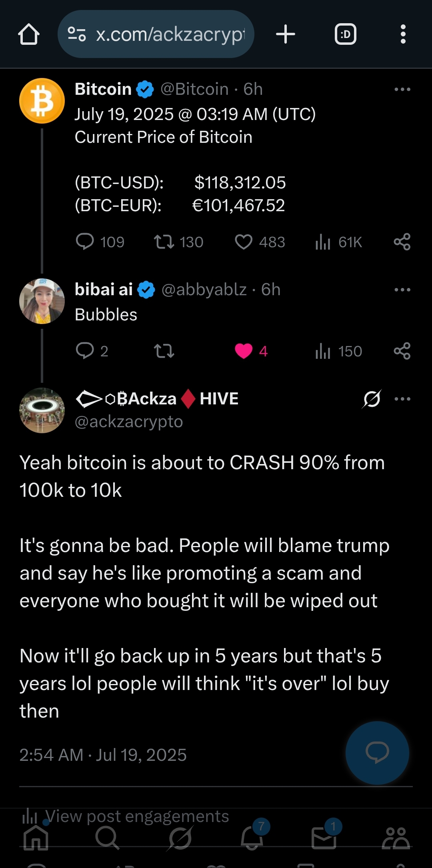Open more options on bibai ai reply
Image resolution: width=432 pixels, height=868 pixels.
(x=402, y=290)
